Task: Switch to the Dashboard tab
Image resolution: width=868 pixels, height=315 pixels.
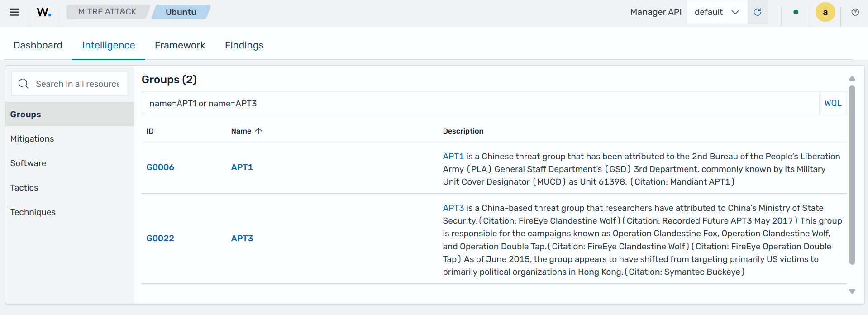Action: [38, 45]
